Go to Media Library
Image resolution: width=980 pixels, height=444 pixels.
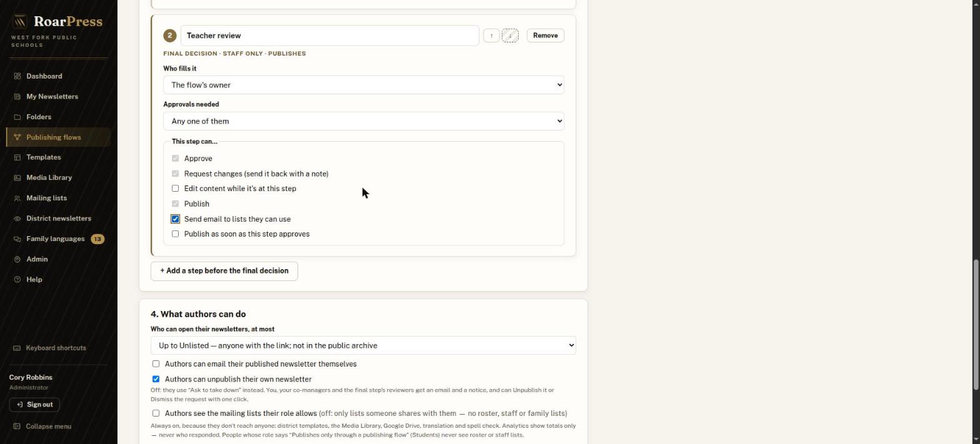(59, 178)
